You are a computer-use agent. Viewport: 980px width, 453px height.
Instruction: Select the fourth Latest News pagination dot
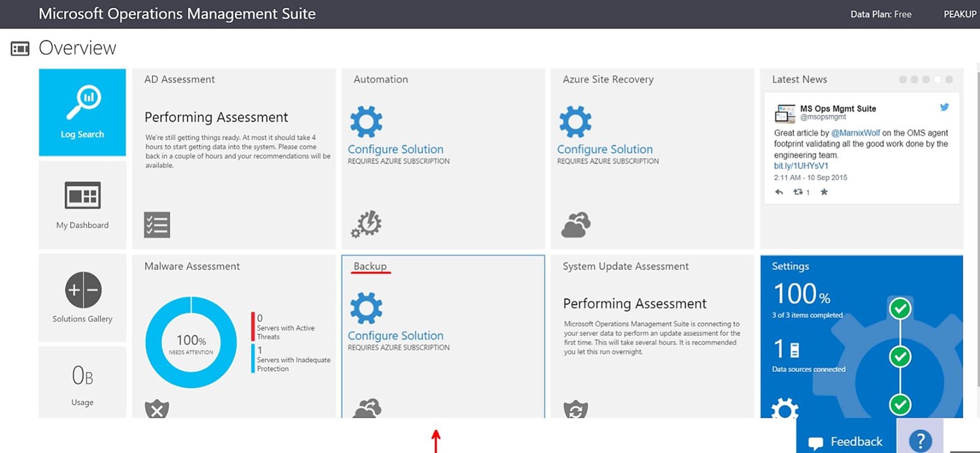pyautogui.click(x=937, y=80)
